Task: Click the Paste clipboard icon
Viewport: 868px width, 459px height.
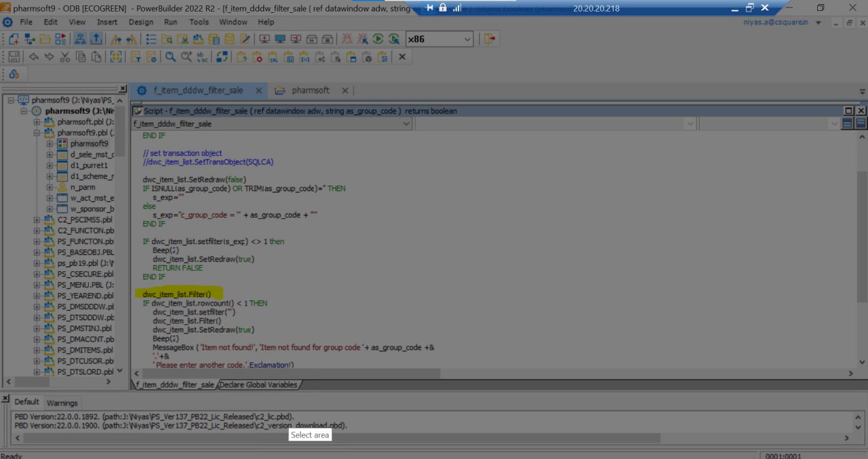Action: point(97,57)
